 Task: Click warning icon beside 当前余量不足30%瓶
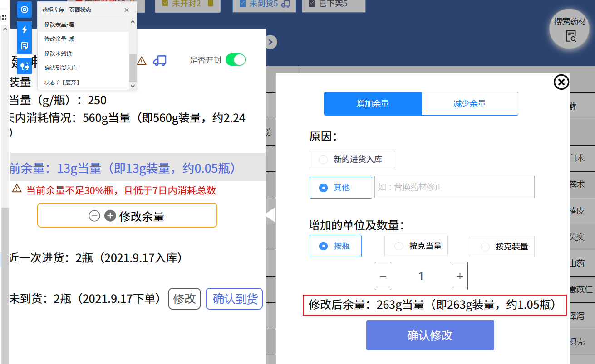click(x=17, y=188)
